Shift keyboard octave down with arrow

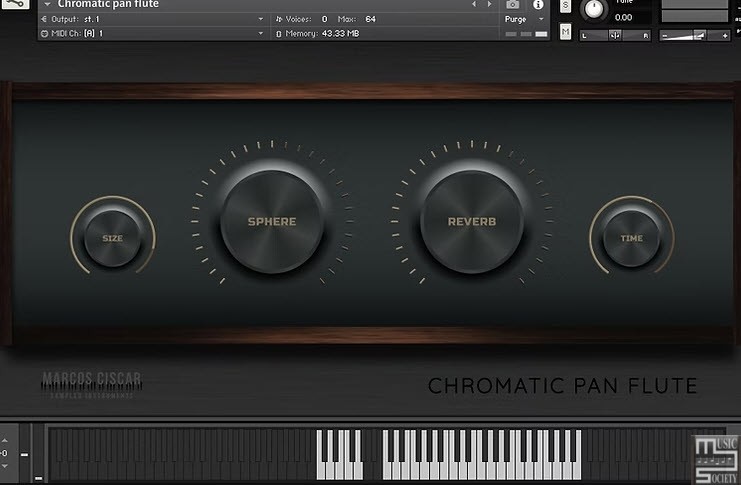[x=4, y=466]
